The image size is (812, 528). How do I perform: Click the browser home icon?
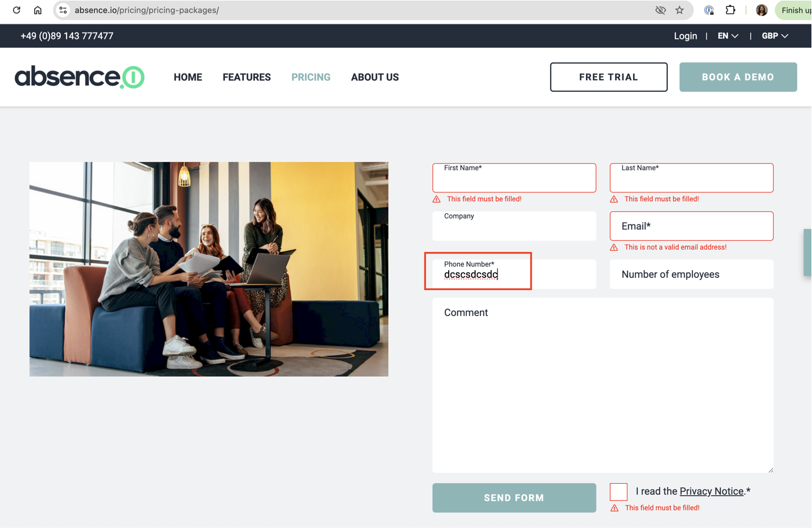(38, 10)
